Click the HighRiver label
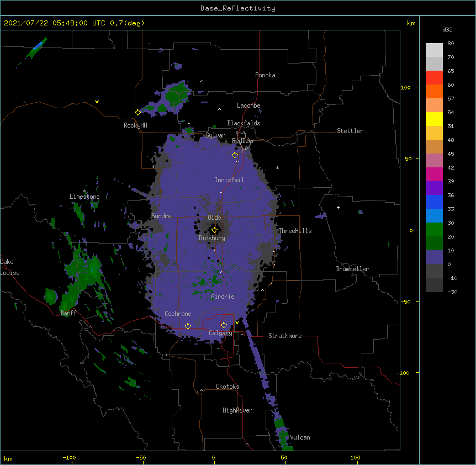Image resolution: width=476 pixels, height=465 pixels. [x=237, y=410]
